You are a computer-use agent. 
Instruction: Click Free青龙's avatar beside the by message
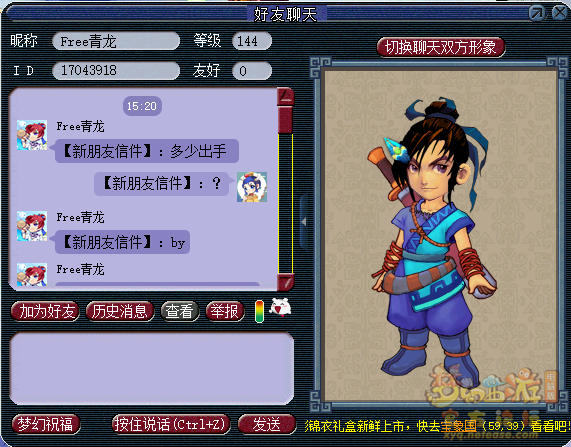click(32, 226)
